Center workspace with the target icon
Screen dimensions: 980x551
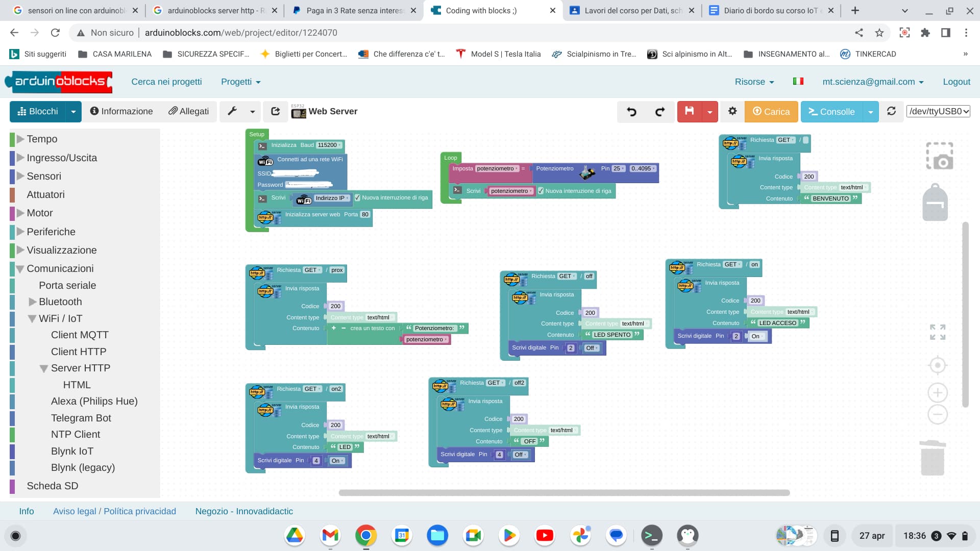tap(937, 365)
